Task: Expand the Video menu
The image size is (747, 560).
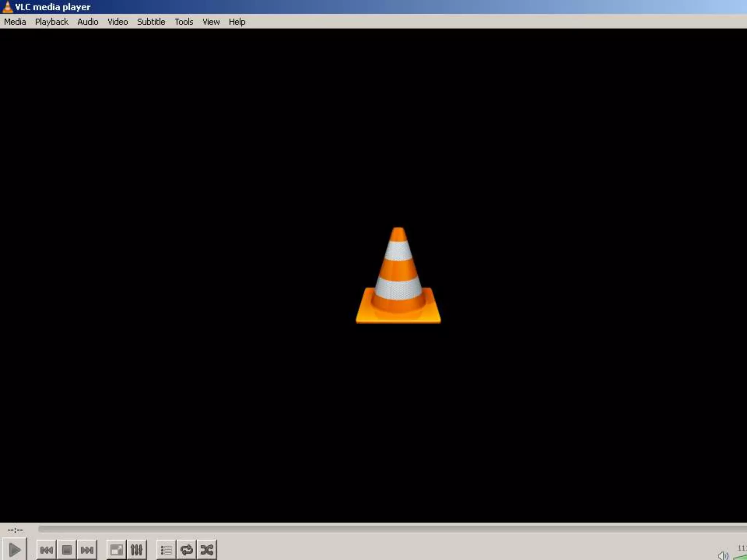Action: 117,22
